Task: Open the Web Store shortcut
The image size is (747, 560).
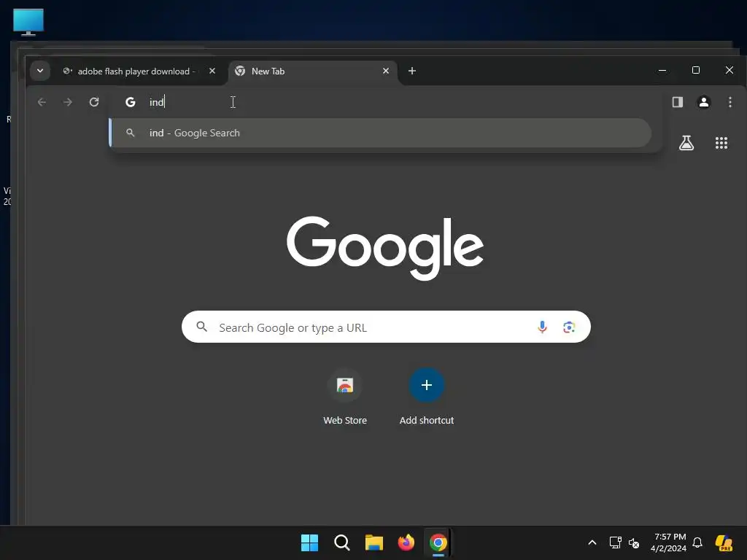Action: [x=345, y=397]
